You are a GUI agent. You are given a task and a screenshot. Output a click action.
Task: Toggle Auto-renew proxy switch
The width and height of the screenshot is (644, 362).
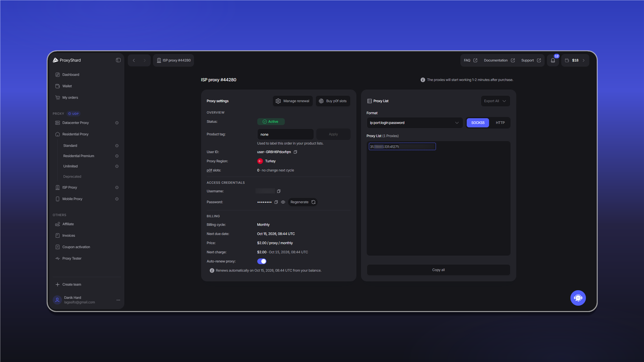coord(262,261)
